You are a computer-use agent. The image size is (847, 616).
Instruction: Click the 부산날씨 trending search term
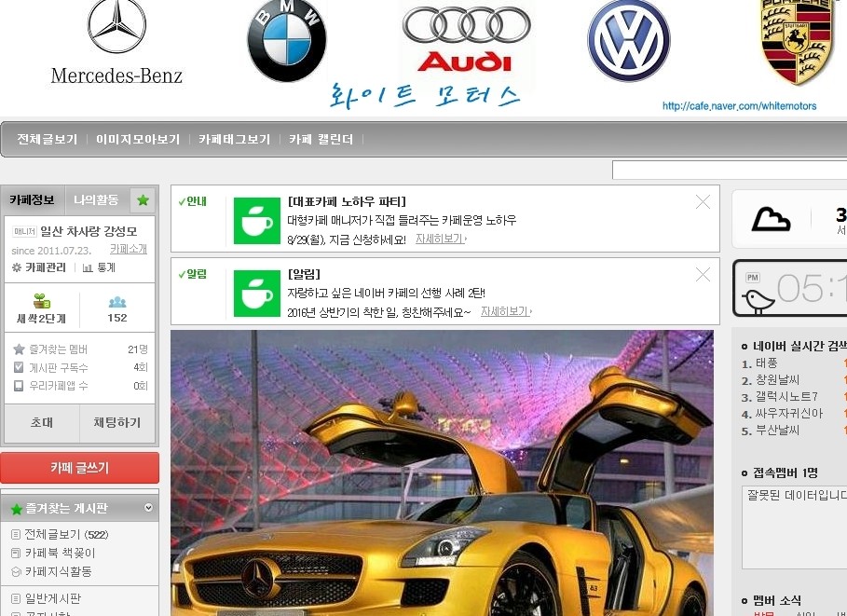point(777,431)
